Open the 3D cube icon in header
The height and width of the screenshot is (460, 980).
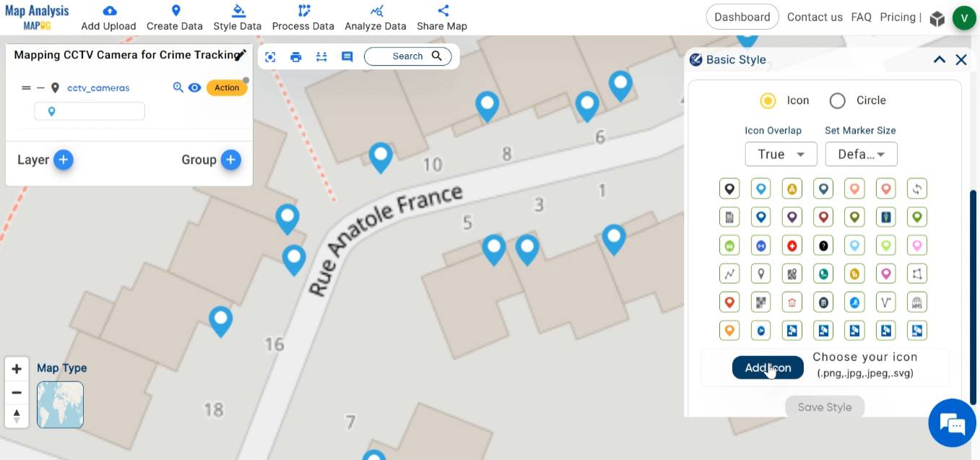click(x=937, y=18)
